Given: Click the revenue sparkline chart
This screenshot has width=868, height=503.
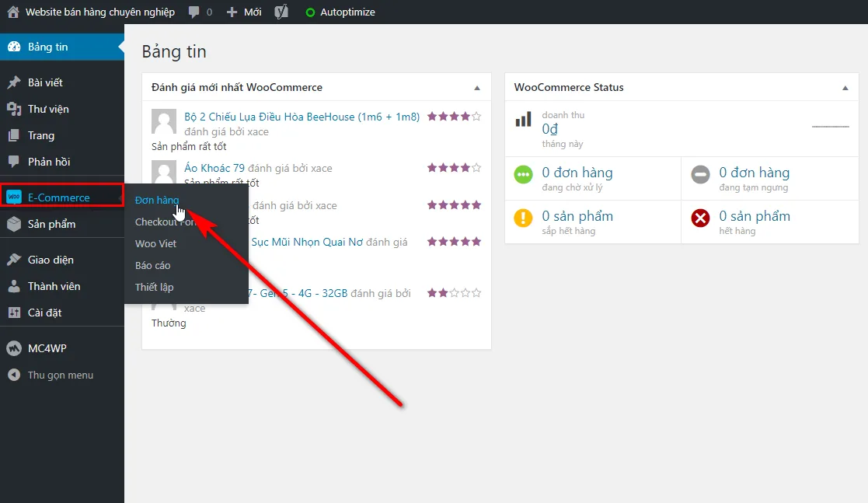Looking at the screenshot, I should click(x=831, y=127).
